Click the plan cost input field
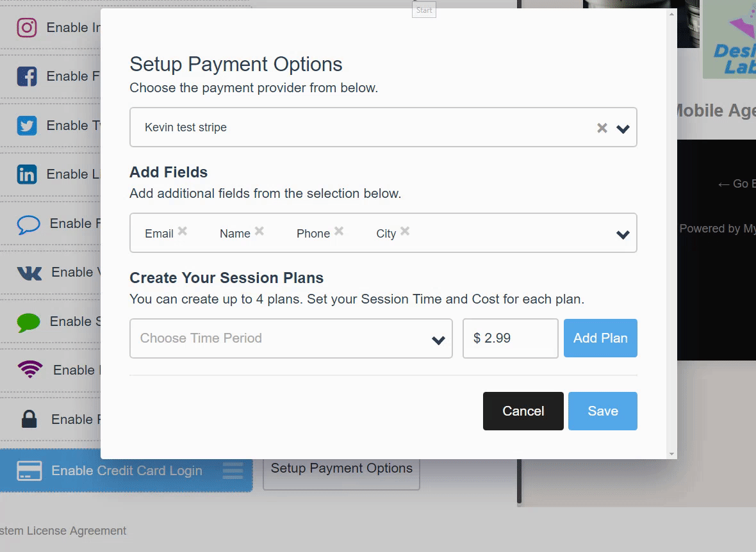The width and height of the screenshot is (756, 552). click(511, 338)
